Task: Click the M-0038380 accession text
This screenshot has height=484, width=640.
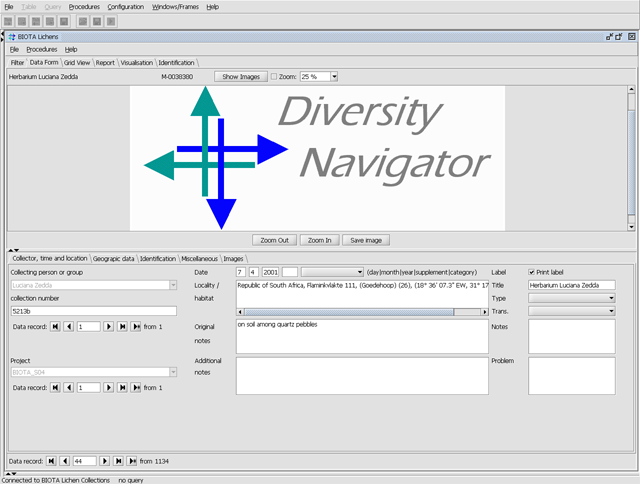Action: [177, 76]
